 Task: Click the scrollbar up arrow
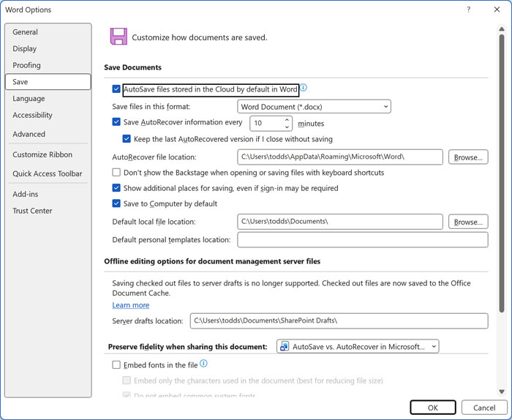coord(502,29)
